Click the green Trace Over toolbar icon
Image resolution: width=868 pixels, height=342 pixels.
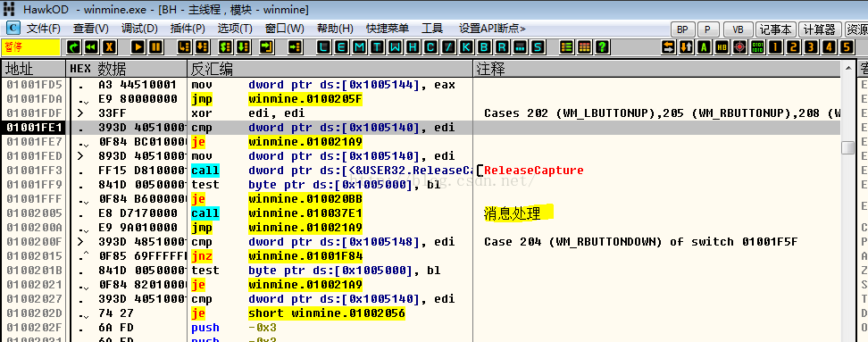(243, 47)
